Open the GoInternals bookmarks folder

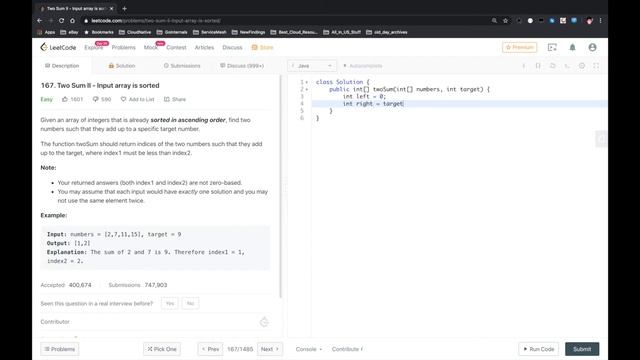pyautogui.click(x=172, y=32)
